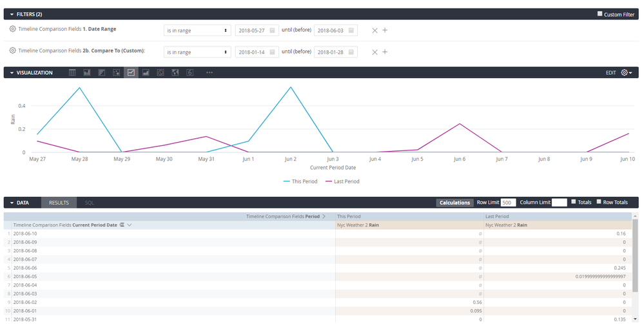Collapse the Data section
The image size is (644, 324).
click(12, 203)
